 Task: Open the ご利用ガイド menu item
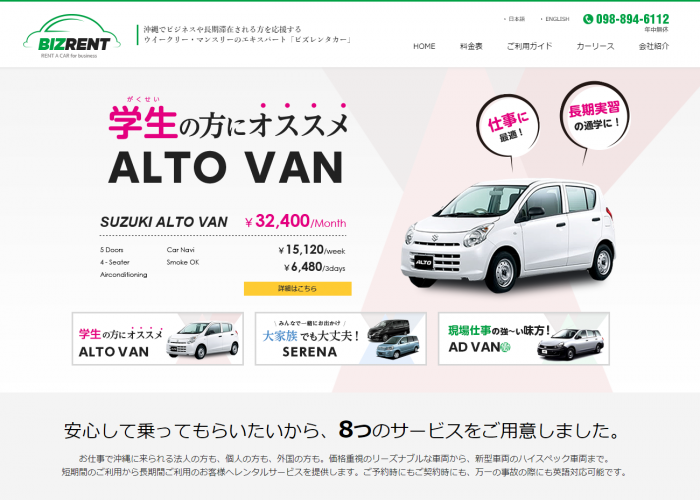pyautogui.click(x=529, y=46)
